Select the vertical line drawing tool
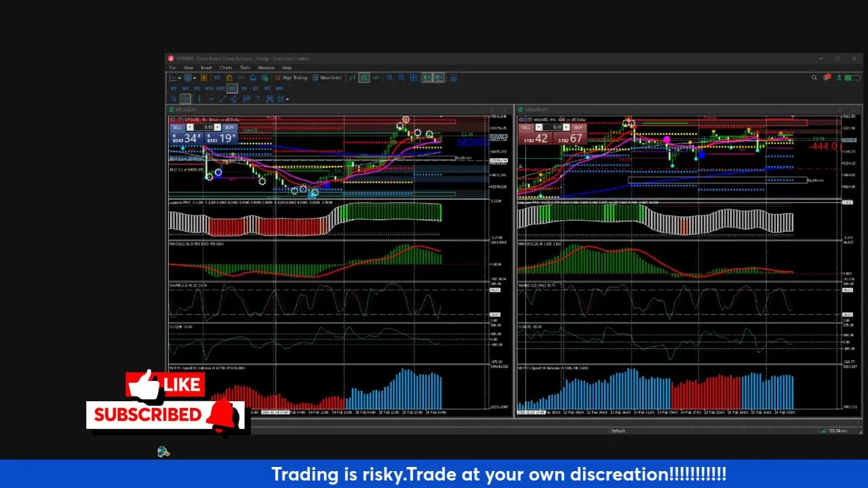 [x=199, y=99]
